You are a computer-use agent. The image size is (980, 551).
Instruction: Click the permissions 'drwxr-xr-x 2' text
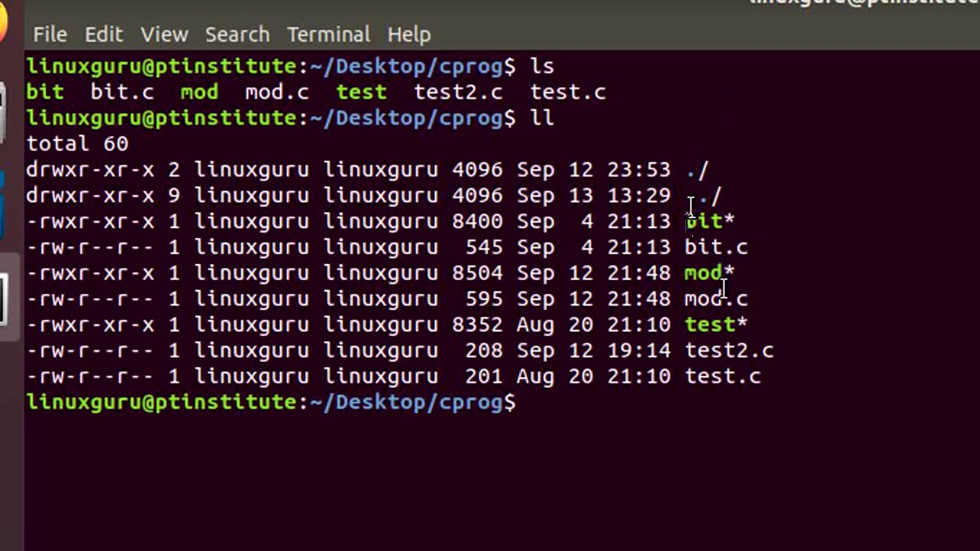tap(103, 170)
